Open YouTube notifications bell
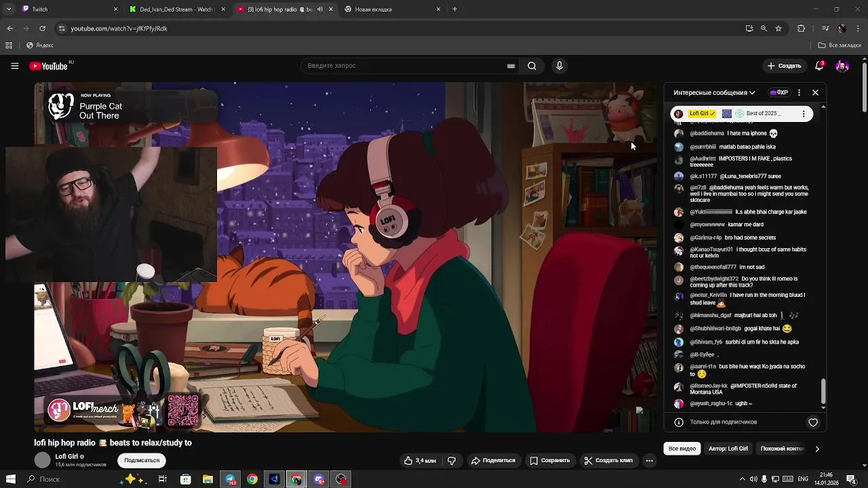Viewport: 868px width, 488px height. tap(819, 66)
